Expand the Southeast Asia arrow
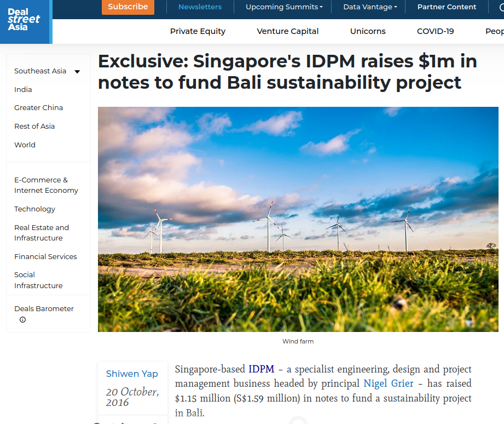Screen dimensions: 504x424 tap(77, 72)
